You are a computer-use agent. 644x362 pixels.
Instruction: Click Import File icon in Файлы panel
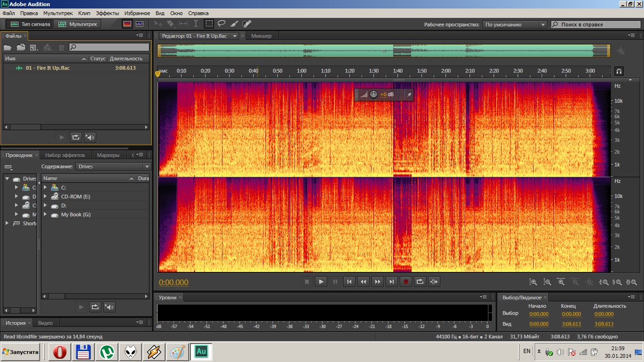pos(21,47)
